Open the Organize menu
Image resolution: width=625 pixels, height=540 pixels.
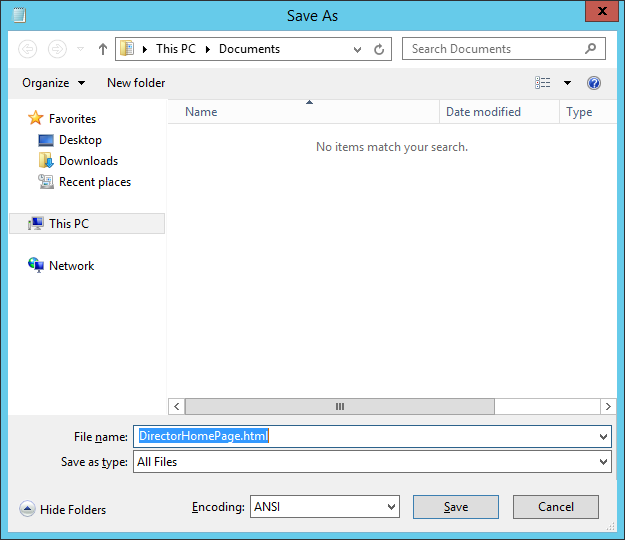click(53, 83)
